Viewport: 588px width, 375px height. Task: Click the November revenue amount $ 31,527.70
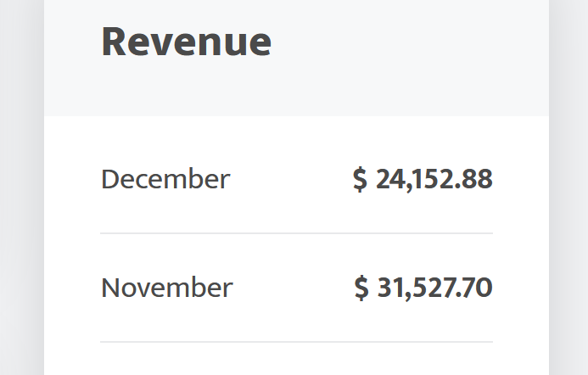pyautogui.click(x=423, y=288)
